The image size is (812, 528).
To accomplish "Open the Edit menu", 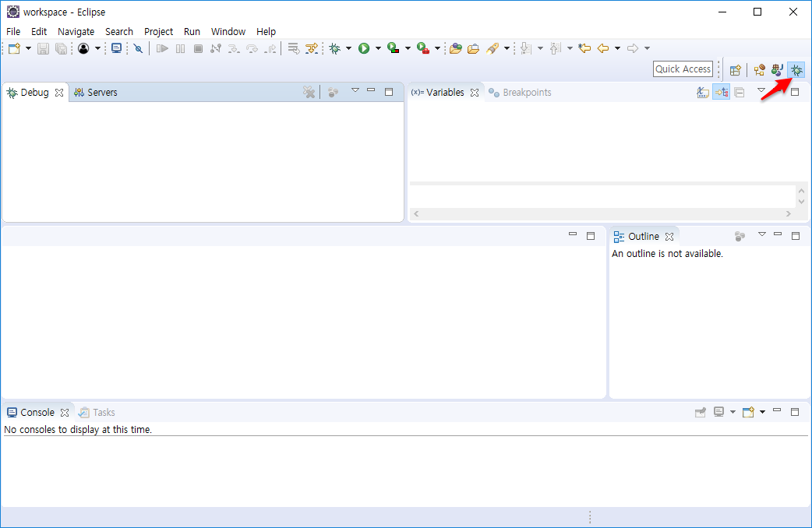I will 39,32.
